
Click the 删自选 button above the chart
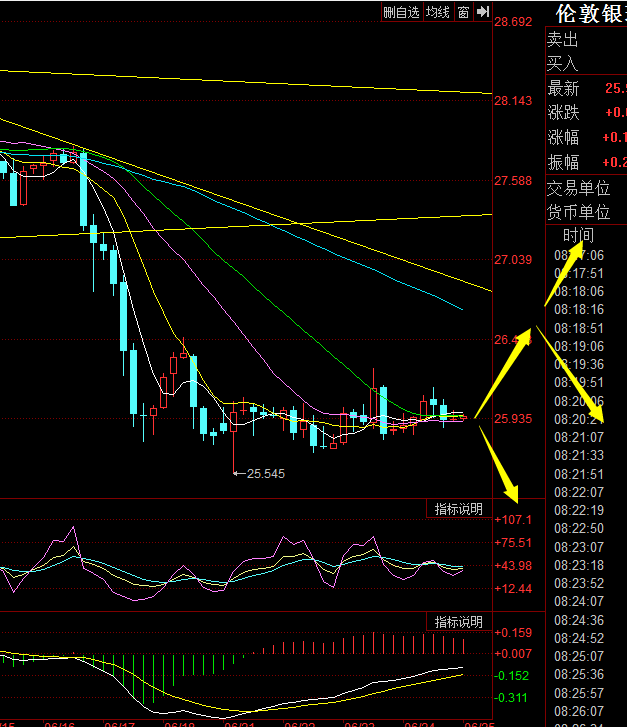(402, 12)
